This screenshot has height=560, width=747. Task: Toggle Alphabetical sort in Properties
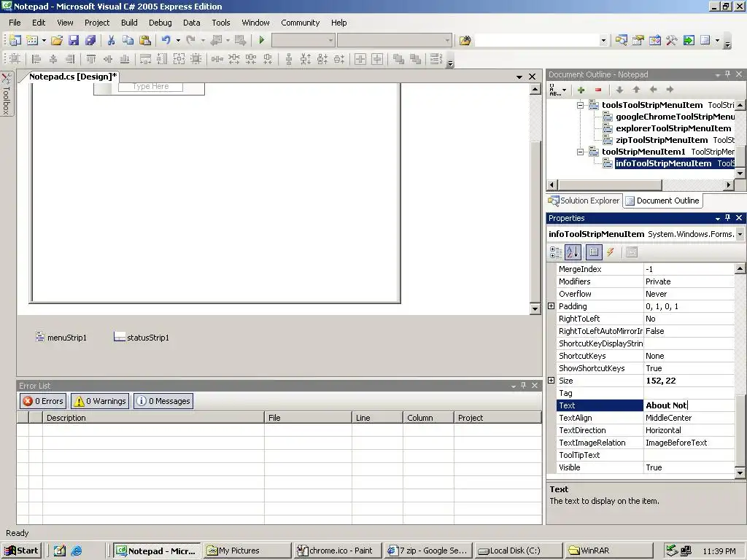(573, 252)
